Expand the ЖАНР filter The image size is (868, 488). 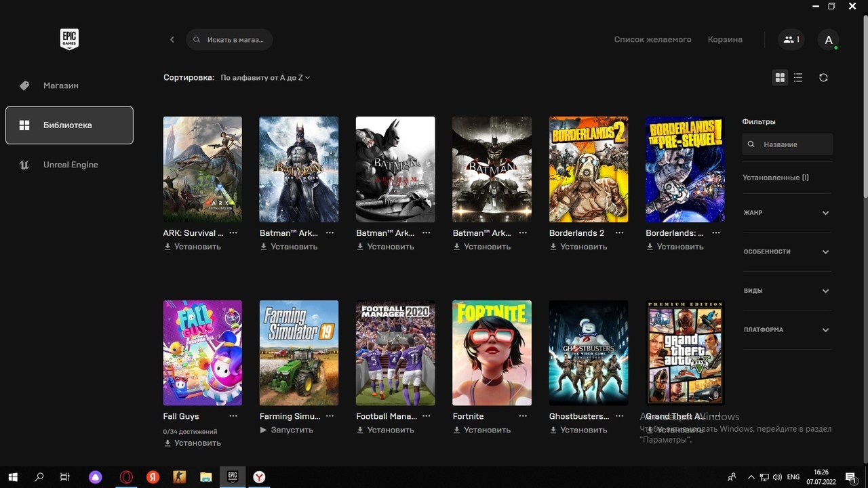tap(787, 213)
